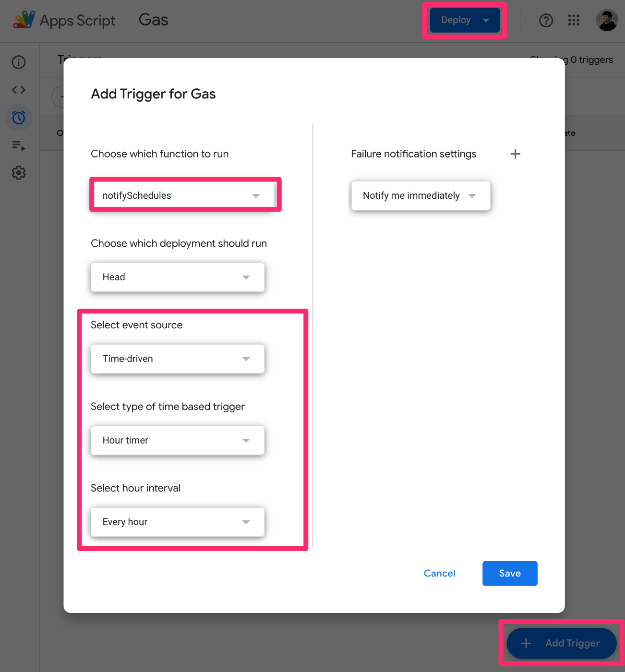The height and width of the screenshot is (672, 625).
Task: Cancel the Add Trigger dialog
Action: (x=439, y=573)
